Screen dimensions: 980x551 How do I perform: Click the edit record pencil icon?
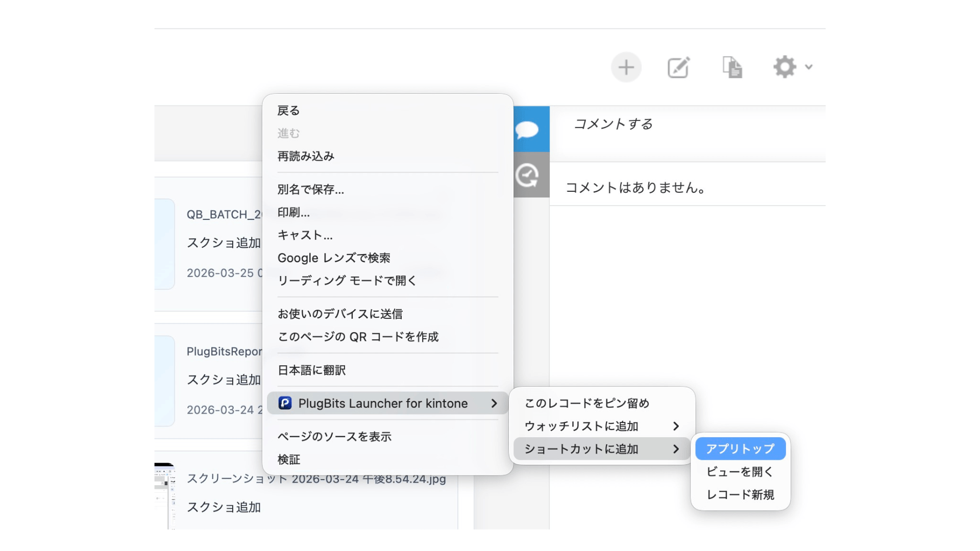(679, 67)
